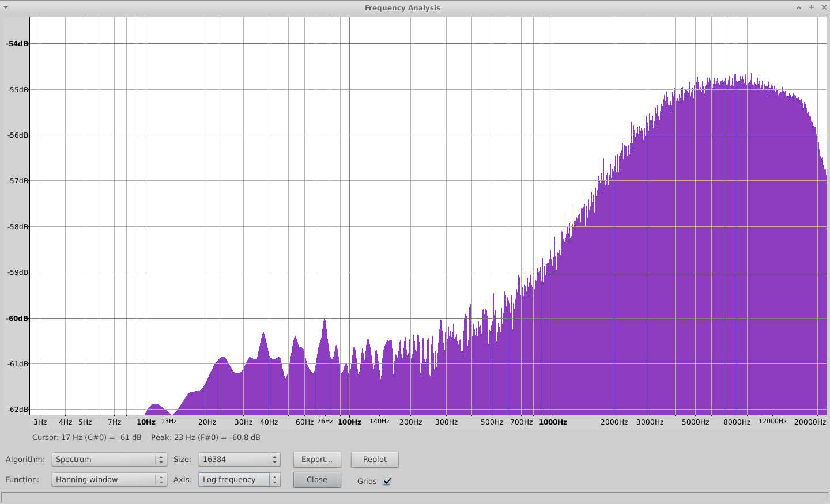This screenshot has height=504, width=830.
Task: Click the Axis: label
Action: pos(182,479)
